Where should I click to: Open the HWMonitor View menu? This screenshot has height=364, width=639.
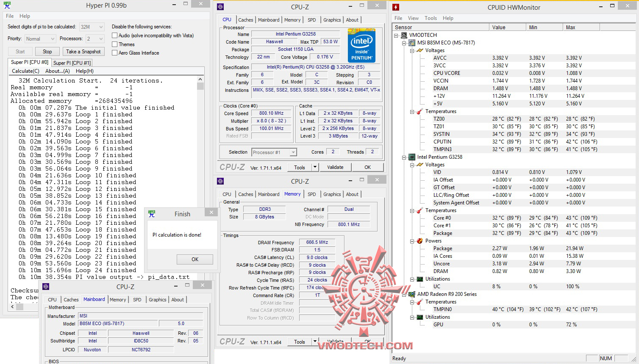coord(413,18)
